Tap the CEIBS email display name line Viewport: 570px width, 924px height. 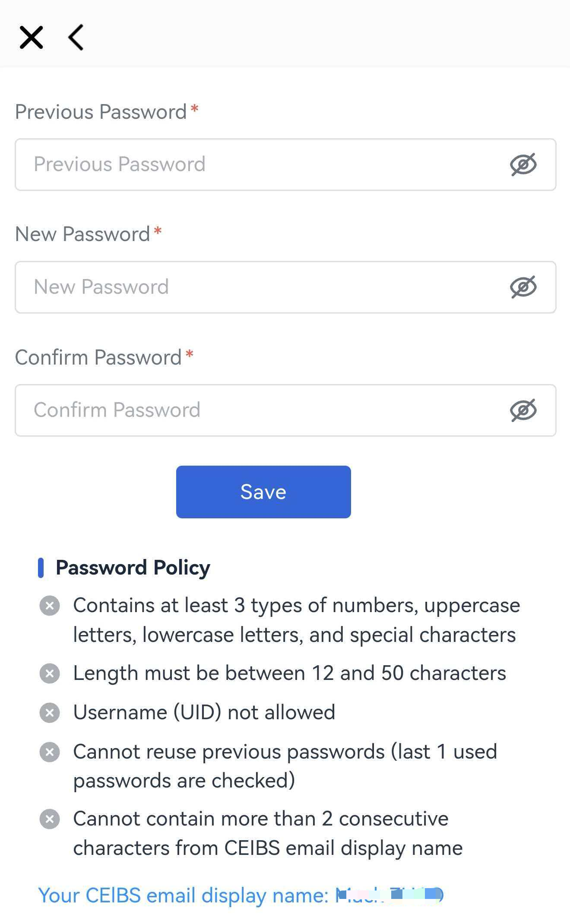click(240, 895)
